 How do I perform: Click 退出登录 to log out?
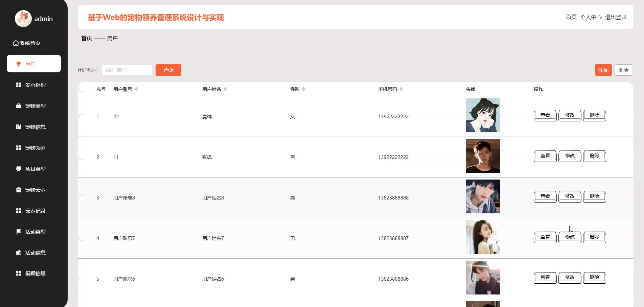click(x=616, y=17)
